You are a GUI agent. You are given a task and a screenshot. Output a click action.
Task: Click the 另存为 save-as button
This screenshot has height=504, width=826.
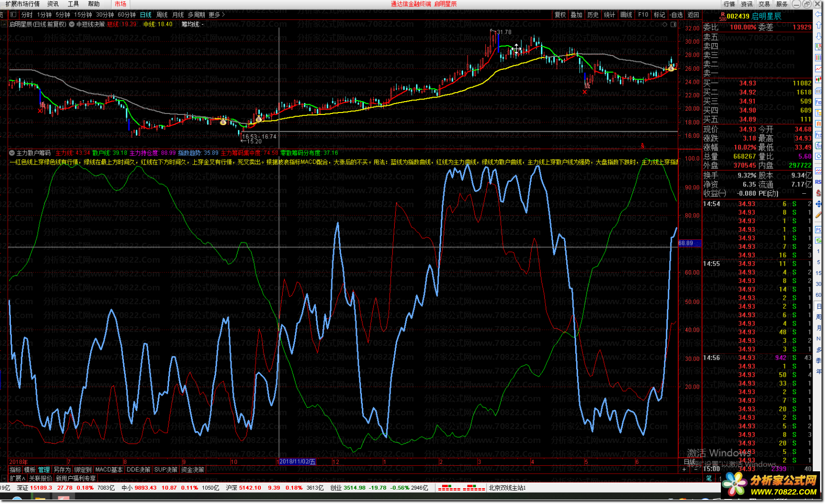click(x=62, y=470)
